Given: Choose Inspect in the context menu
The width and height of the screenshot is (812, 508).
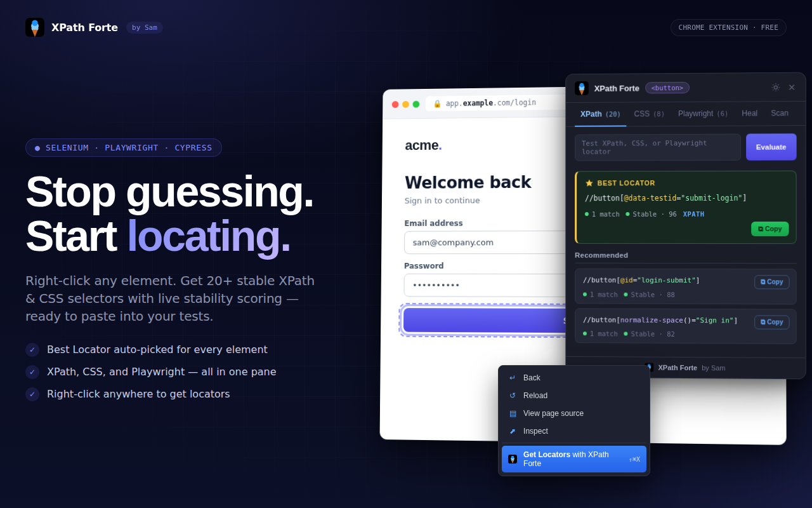Looking at the screenshot, I should 574,431.
